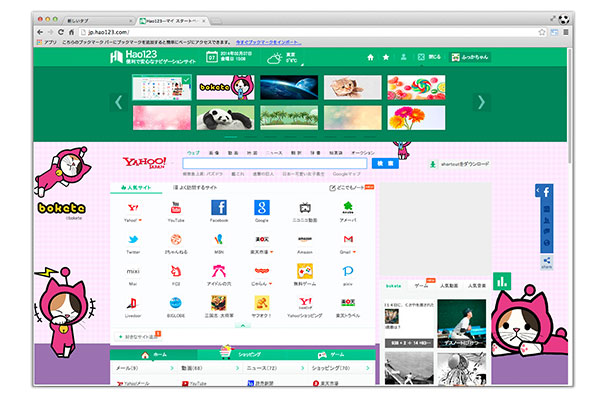Open the Chrome hamburger menu
The width and height of the screenshot is (600, 400).
[566, 32]
